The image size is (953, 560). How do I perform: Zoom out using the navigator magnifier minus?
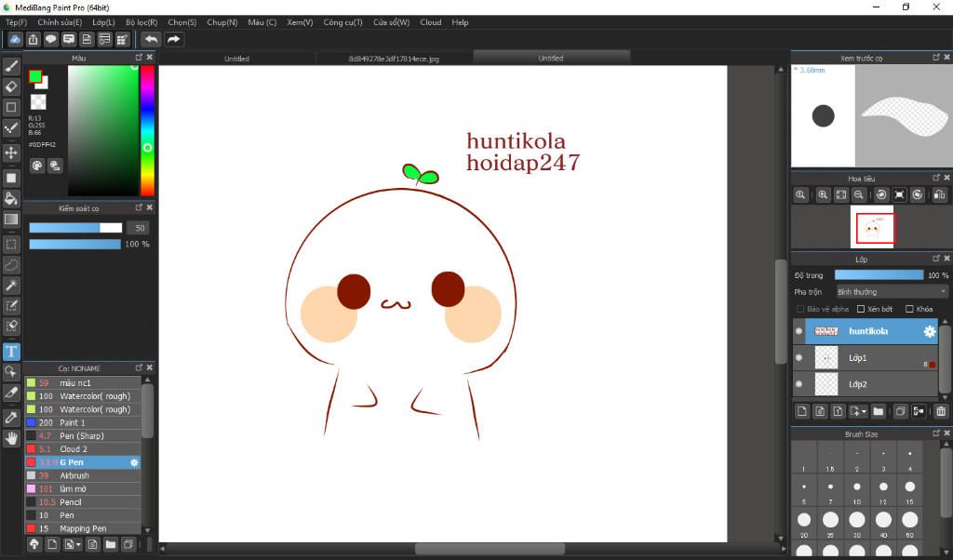859,195
